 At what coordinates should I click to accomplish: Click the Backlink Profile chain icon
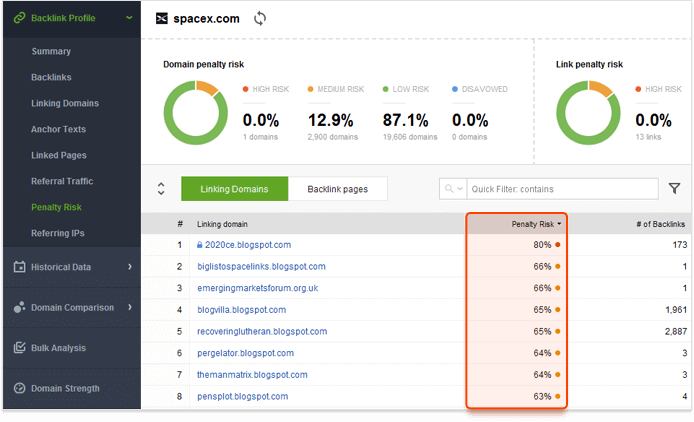point(19,18)
